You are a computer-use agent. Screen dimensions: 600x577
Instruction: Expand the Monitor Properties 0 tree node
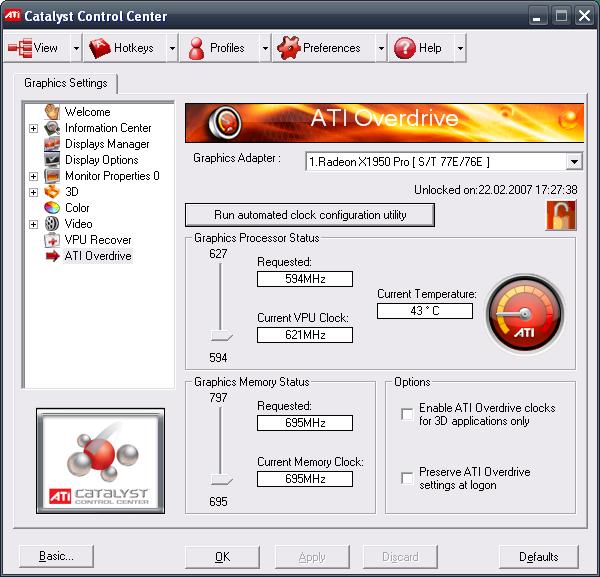point(34,176)
